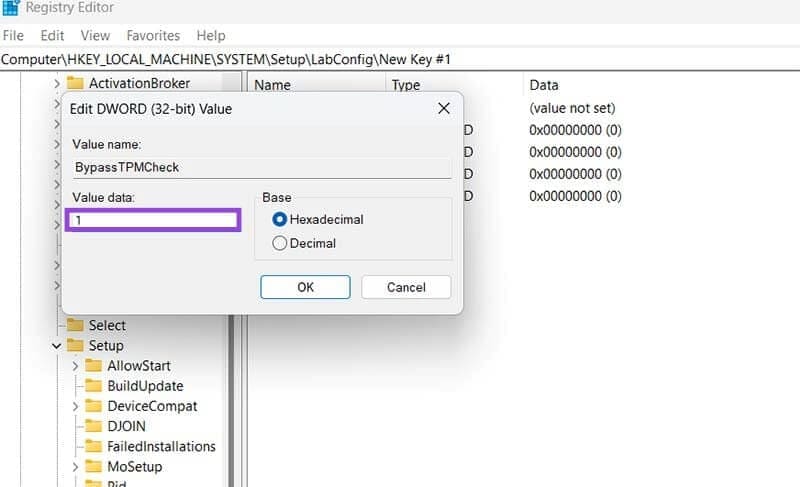
Task: Expand the DeviceCompat tree node
Action: point(75,406)
